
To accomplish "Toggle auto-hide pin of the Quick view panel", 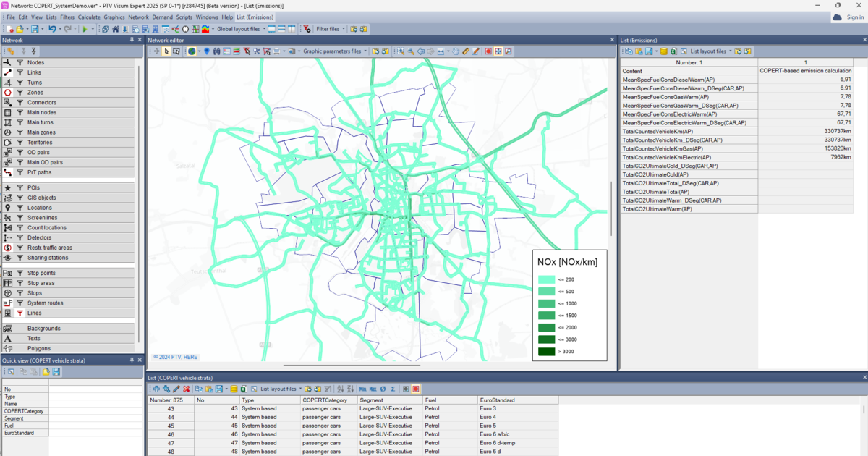I will click(x=132, y=360).
